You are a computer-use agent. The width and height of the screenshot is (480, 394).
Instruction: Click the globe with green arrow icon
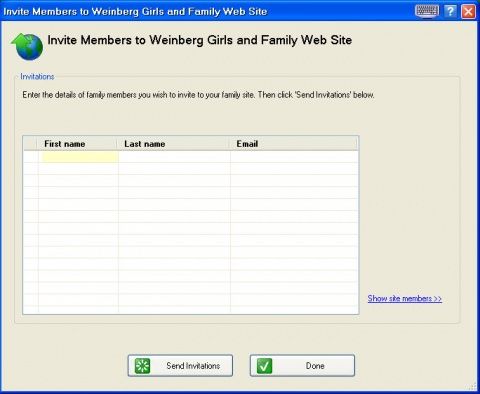click(x=27, y=46)
